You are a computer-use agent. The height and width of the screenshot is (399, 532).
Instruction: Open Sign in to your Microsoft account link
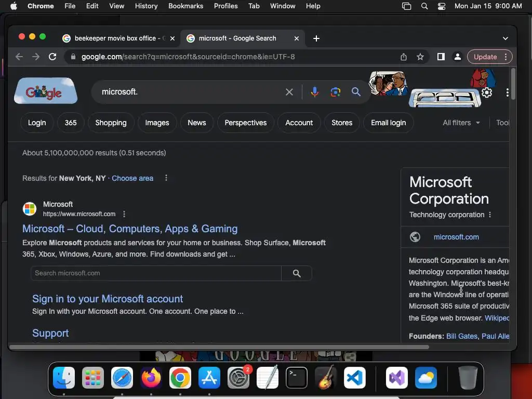point(108,299)
